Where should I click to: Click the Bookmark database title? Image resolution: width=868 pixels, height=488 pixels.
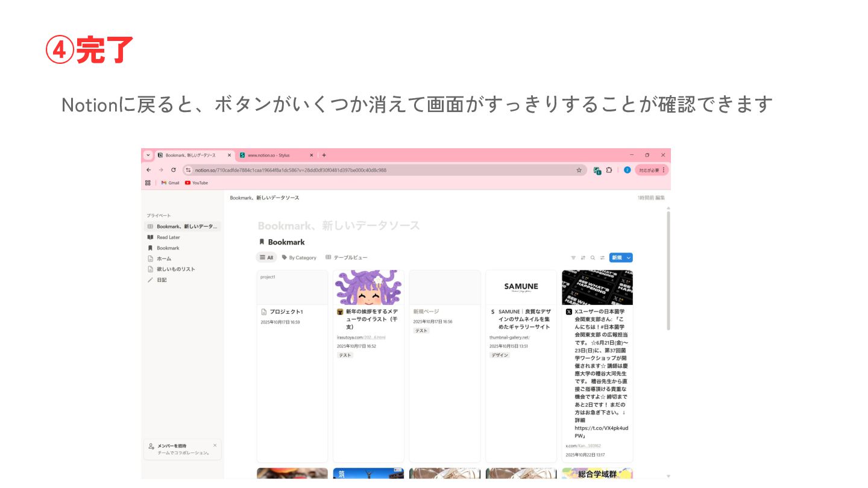point(286,242)
